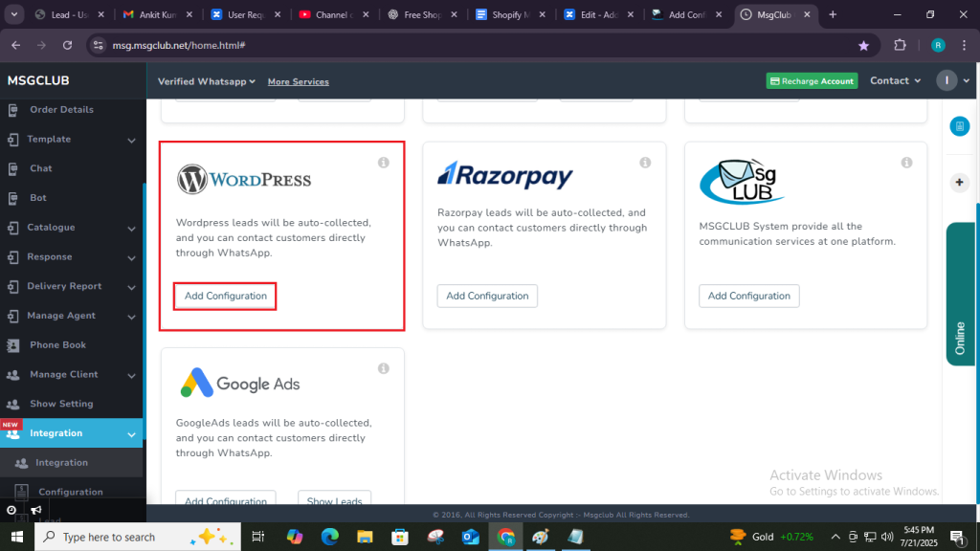The height and width of the screenshot is (551, 980).
Task: Open the Online chat side tab
Action: tap(960, 295)
